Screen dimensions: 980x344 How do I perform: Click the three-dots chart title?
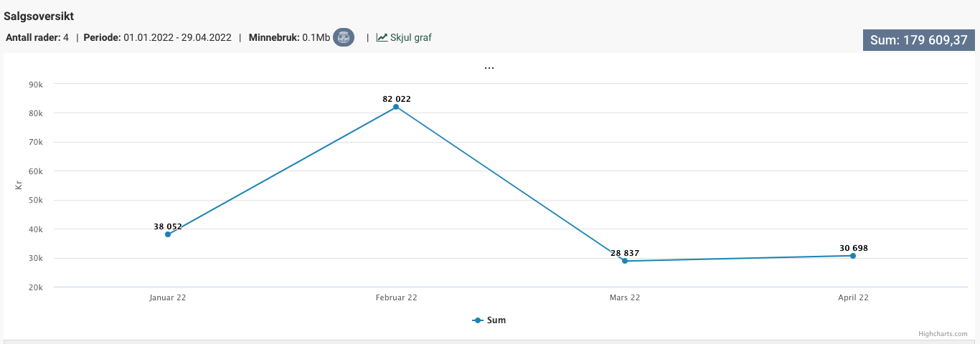point(489,68)
